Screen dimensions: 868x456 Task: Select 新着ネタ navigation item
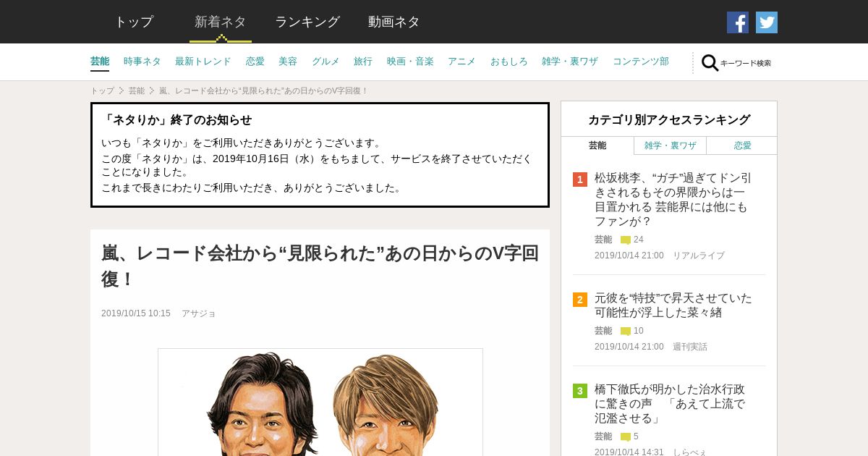point(221,22)
